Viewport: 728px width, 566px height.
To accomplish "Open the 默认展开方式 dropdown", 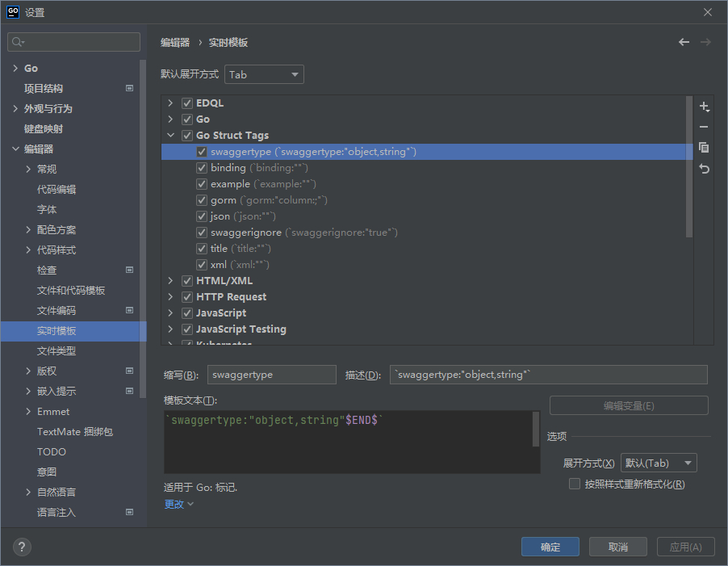I will 264,73.
